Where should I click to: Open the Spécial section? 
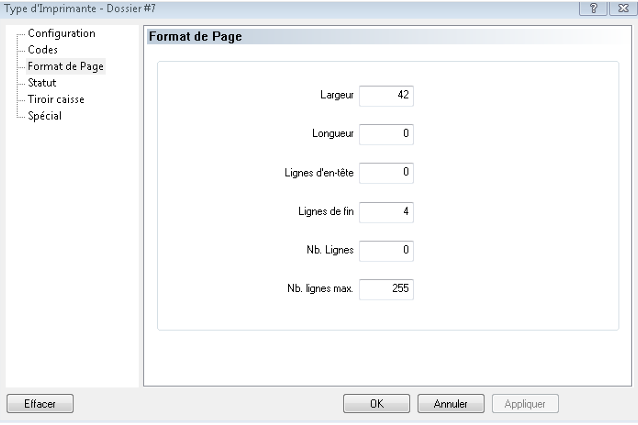coord(45,116)
